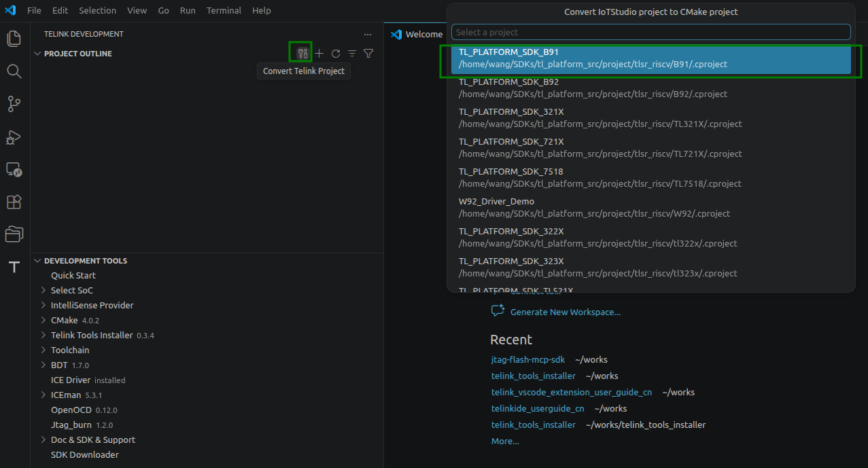Expand the CMake 4.0.2 item
The height and width of the screenshot is (468, 868).
pos(44,320)
